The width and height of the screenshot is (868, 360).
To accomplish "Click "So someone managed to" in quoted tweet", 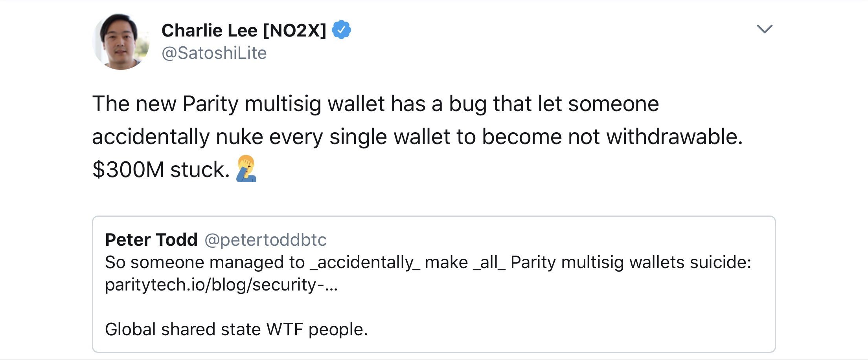I will (x=204, y=262).
